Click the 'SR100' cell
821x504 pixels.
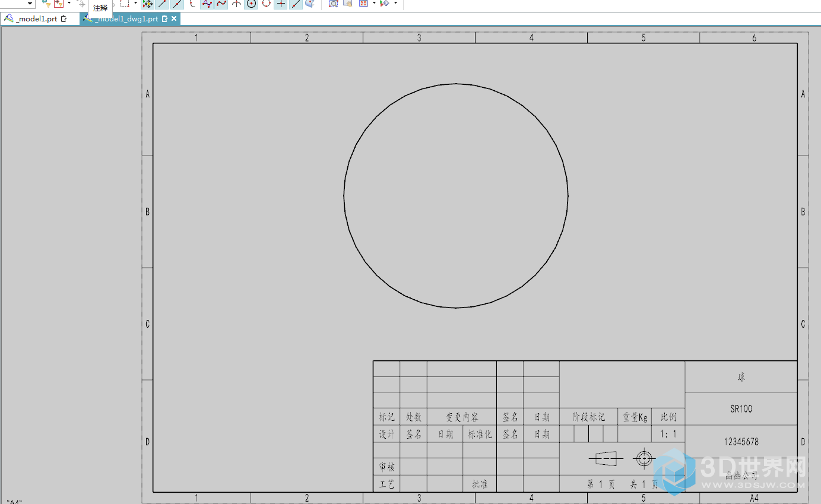[x=741, y=408]
